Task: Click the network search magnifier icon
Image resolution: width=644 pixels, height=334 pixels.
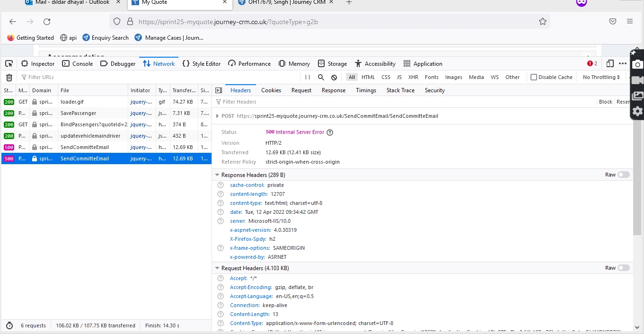Action: point(321,77)
